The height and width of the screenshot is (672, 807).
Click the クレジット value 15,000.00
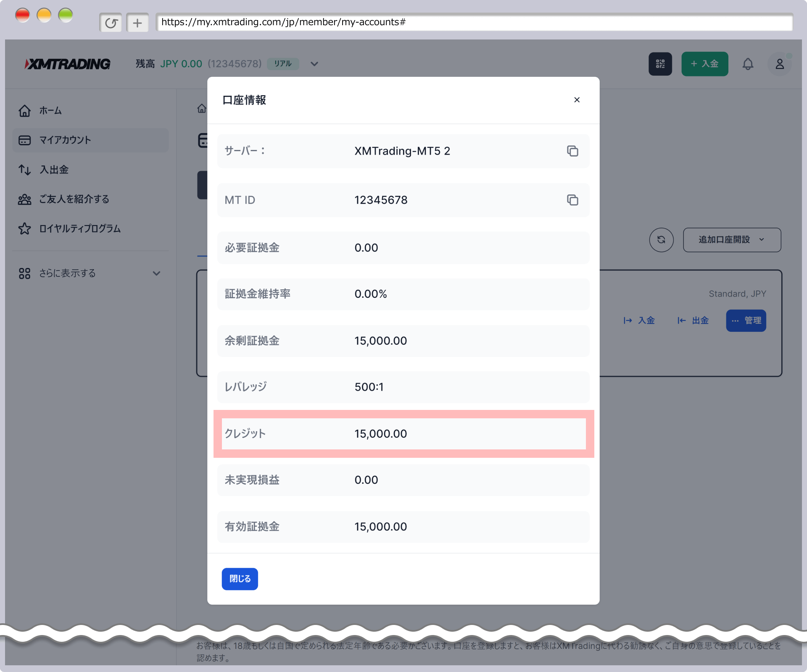point(380,433)
